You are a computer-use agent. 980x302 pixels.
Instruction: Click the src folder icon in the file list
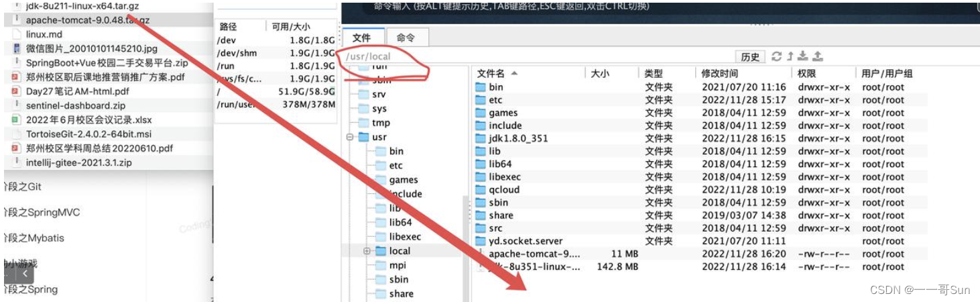click(x=481, y=228)
